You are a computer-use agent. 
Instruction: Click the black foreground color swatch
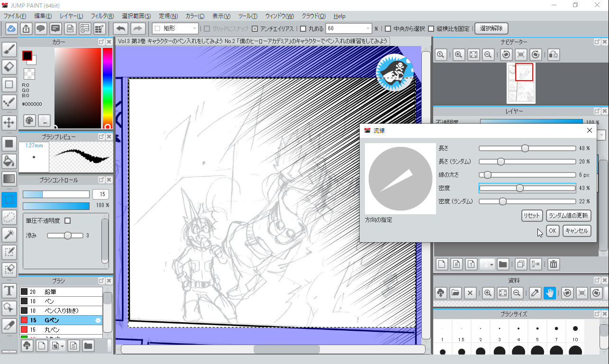27,55
